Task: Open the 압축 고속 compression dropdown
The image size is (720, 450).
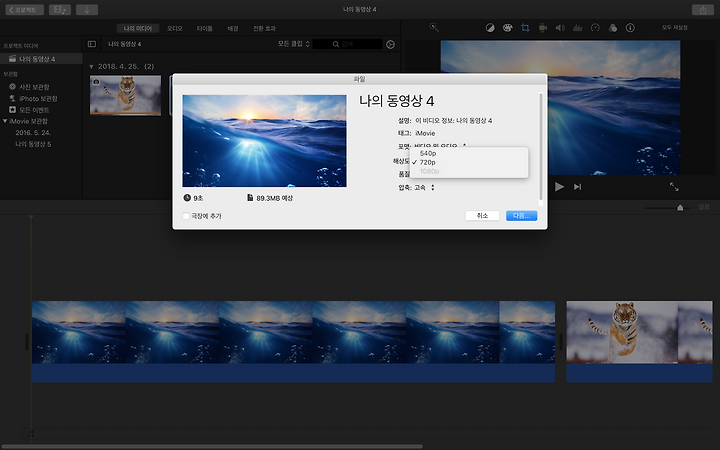Action: point(424,187)
